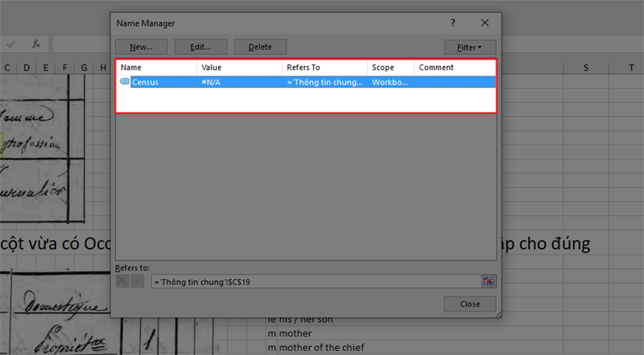Select column E header in the worksheet
Screen dimensions: 644x355
coord(46,68)
